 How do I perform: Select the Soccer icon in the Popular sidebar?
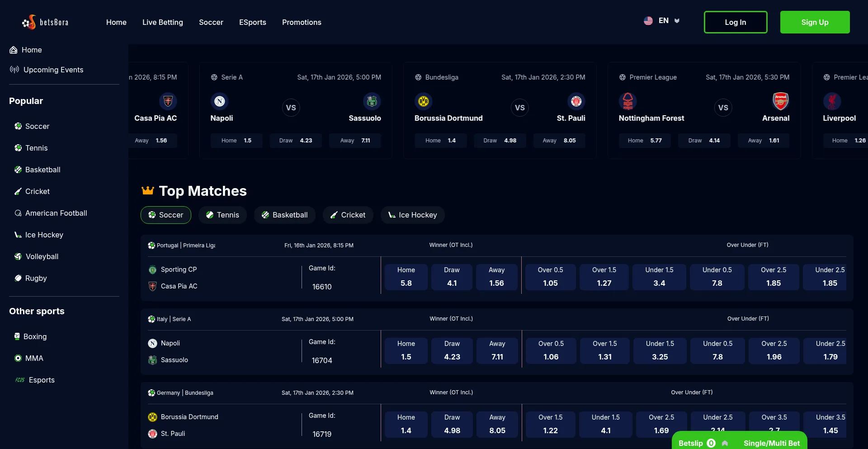(x=18, y=126)
